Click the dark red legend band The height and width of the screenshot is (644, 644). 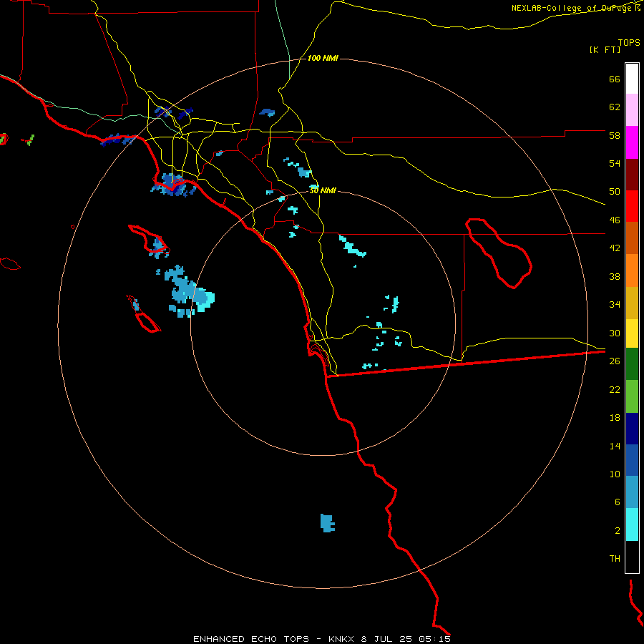click(632, 175)
